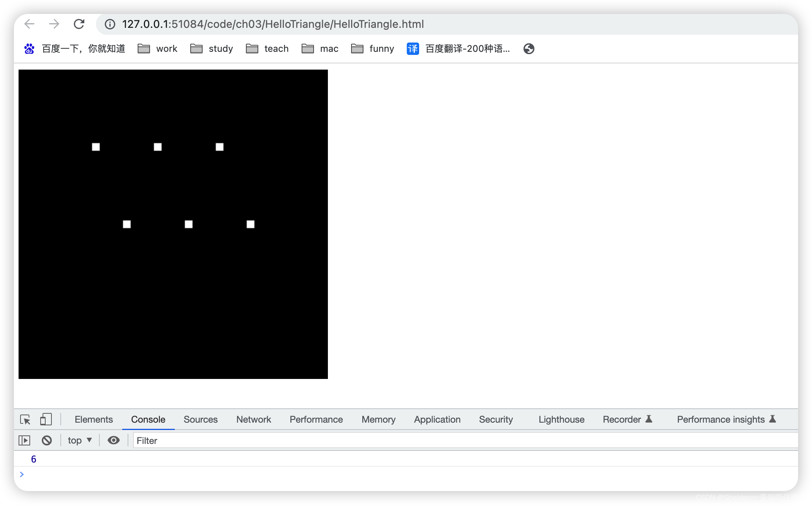Viewport: 812px width, 505px height.
Task: Click the URL in the address bar
Action: 273,24
